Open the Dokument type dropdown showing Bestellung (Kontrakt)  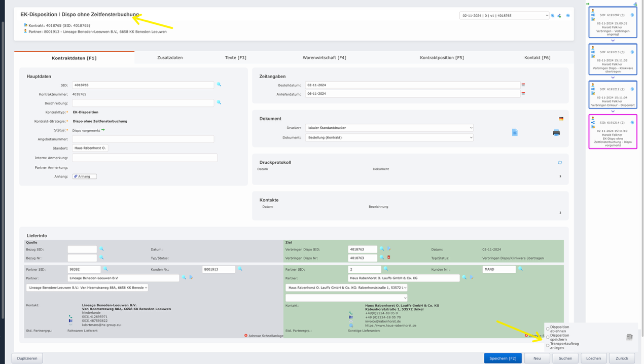coord(389,137)
